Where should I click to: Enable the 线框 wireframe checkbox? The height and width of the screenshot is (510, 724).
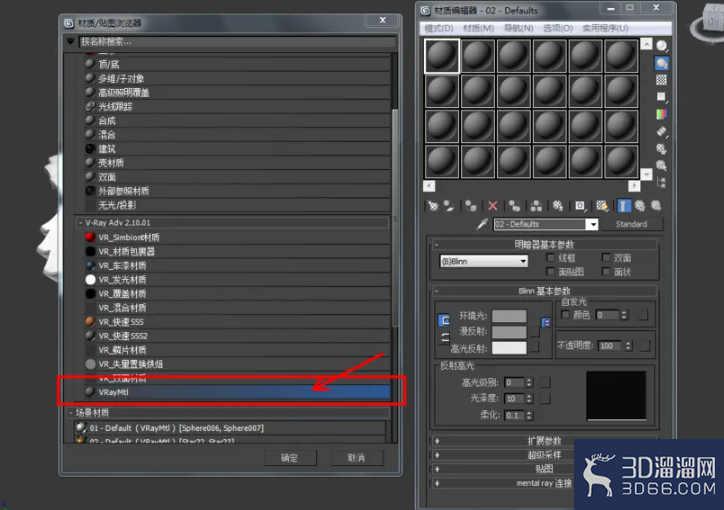click(x=550, y=258)
